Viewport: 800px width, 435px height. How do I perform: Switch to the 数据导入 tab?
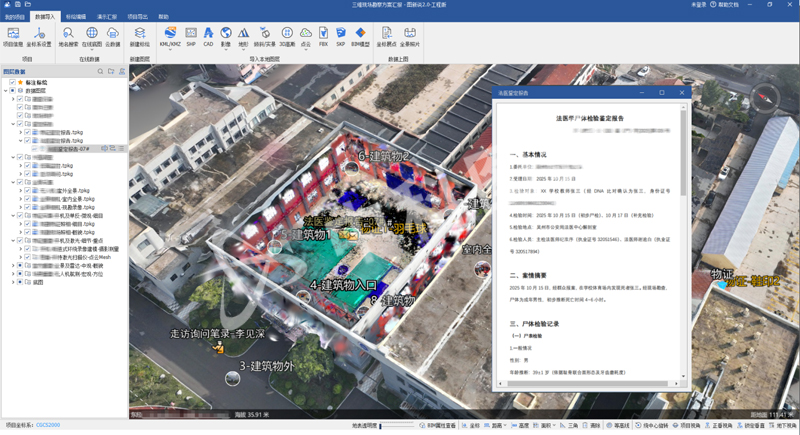pos(45,17)
